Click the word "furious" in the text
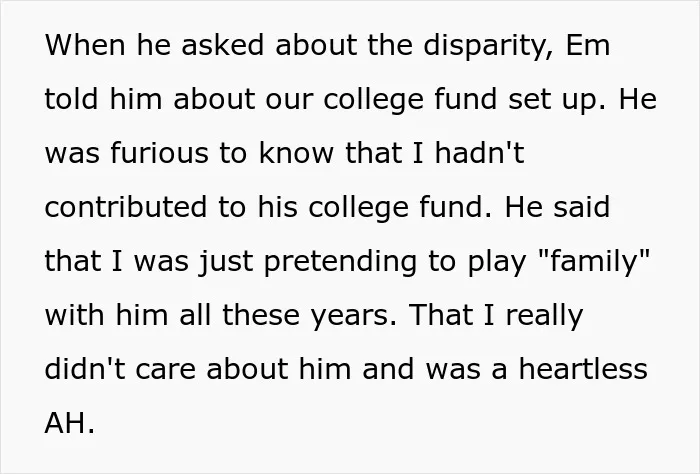Screen dimensions: 700x474 [x=159, y=153]
